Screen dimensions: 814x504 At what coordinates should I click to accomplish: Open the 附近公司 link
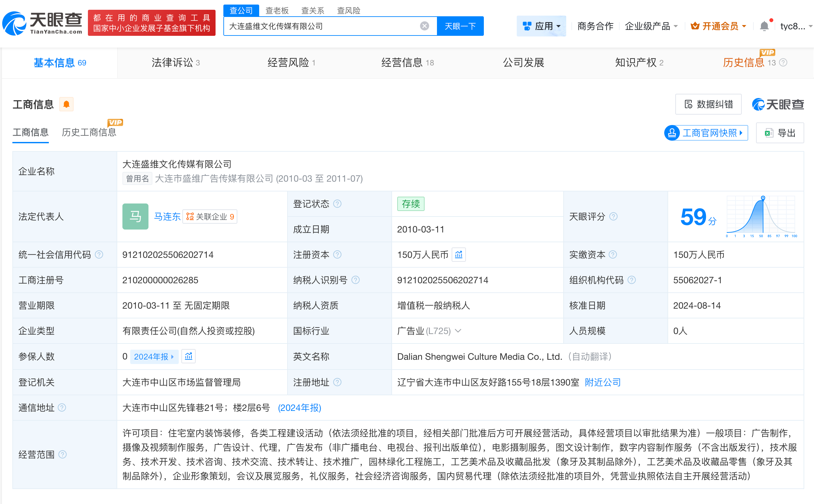coord(603,382)
